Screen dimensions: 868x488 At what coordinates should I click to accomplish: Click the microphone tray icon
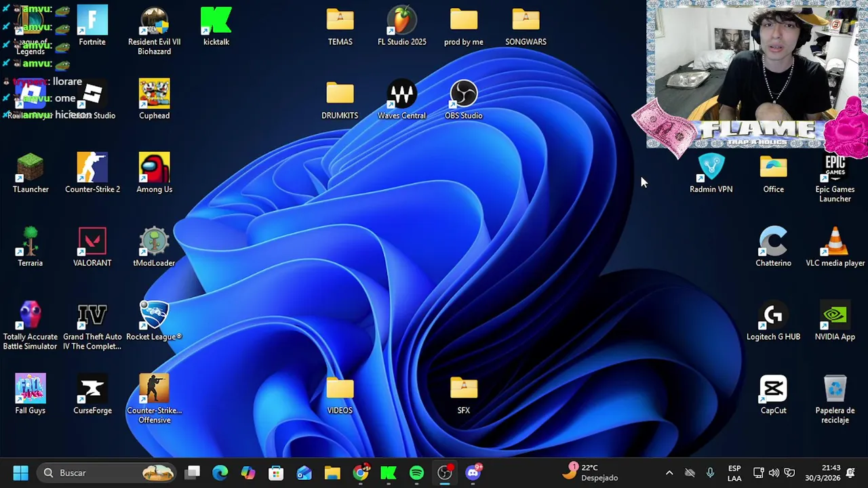point(710,472)
